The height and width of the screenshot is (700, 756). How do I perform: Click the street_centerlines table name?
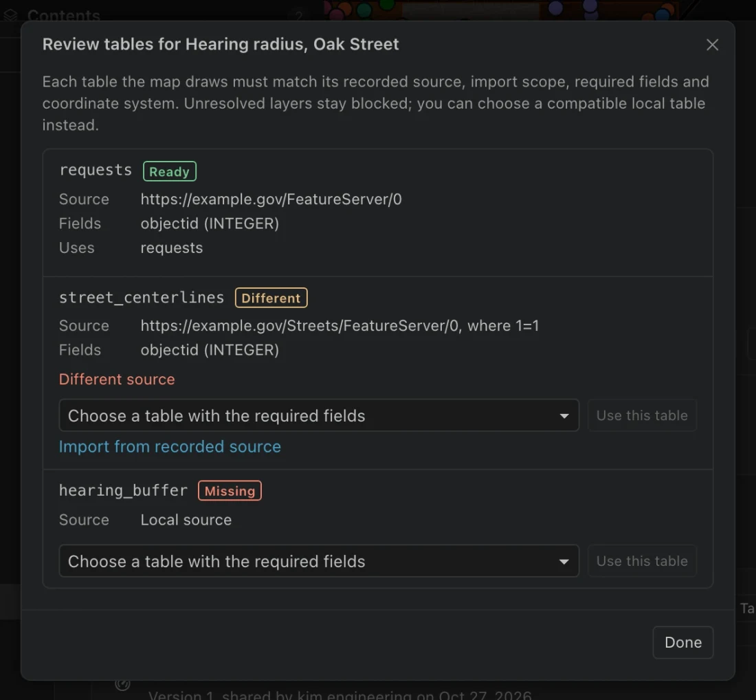pos(142,298)
